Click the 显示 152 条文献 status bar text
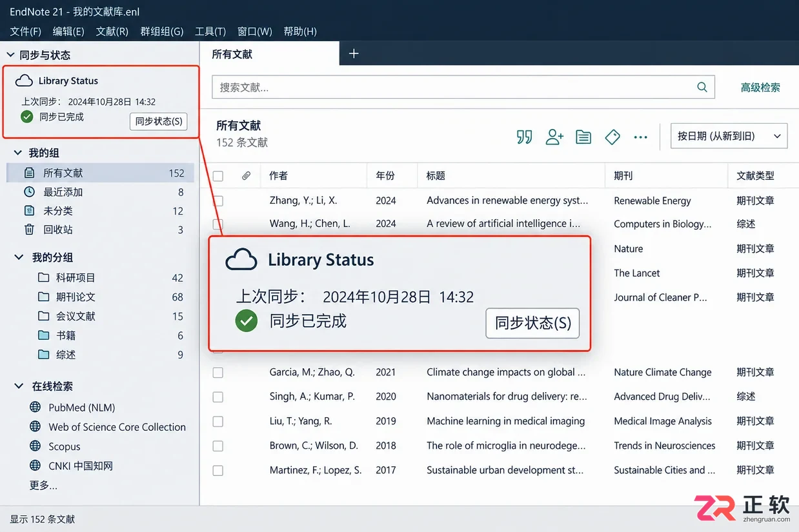 click(x=43, y=518)
